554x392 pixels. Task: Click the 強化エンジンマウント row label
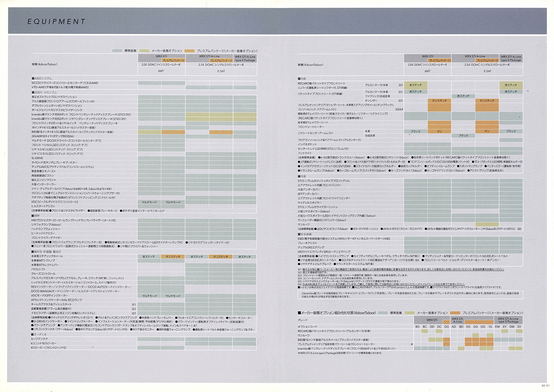(43, 180)
